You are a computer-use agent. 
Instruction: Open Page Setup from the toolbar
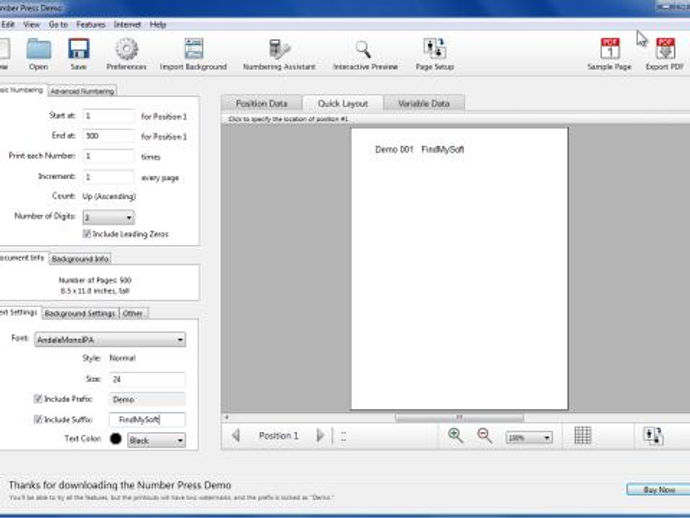coord(434,48)
